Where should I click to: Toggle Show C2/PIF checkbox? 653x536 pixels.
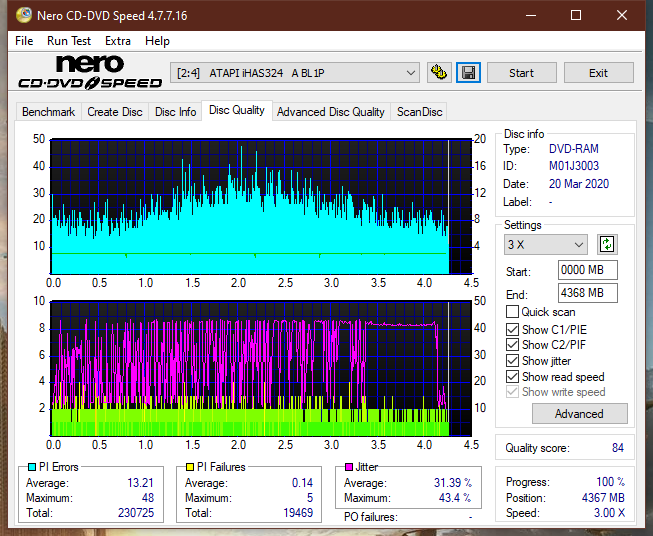[512, 345]
